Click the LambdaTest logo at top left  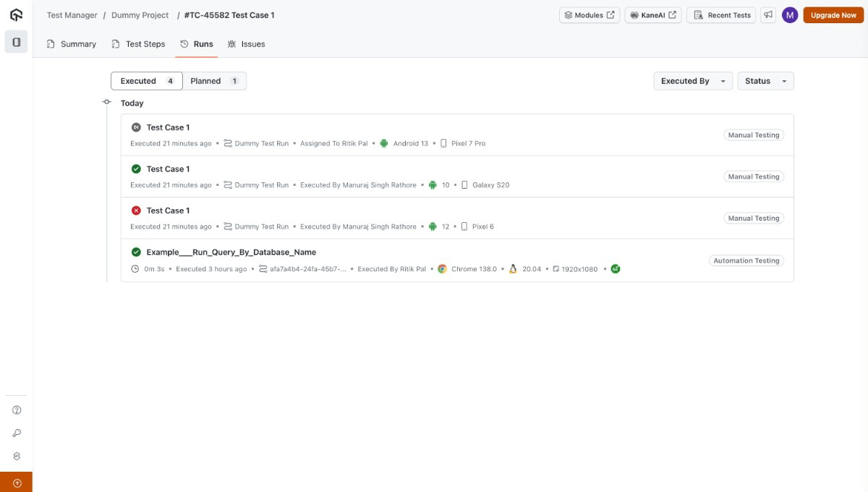pos(16,14)
